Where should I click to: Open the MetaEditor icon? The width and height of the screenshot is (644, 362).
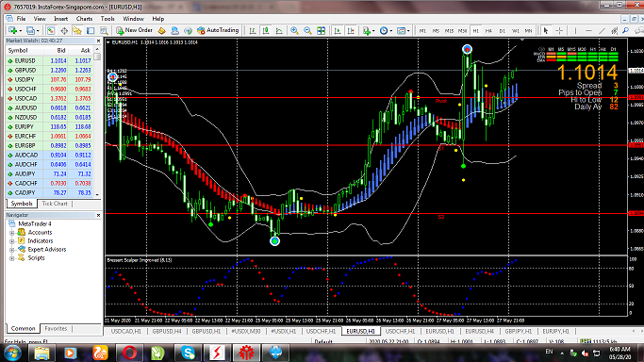tap(161, 30)
